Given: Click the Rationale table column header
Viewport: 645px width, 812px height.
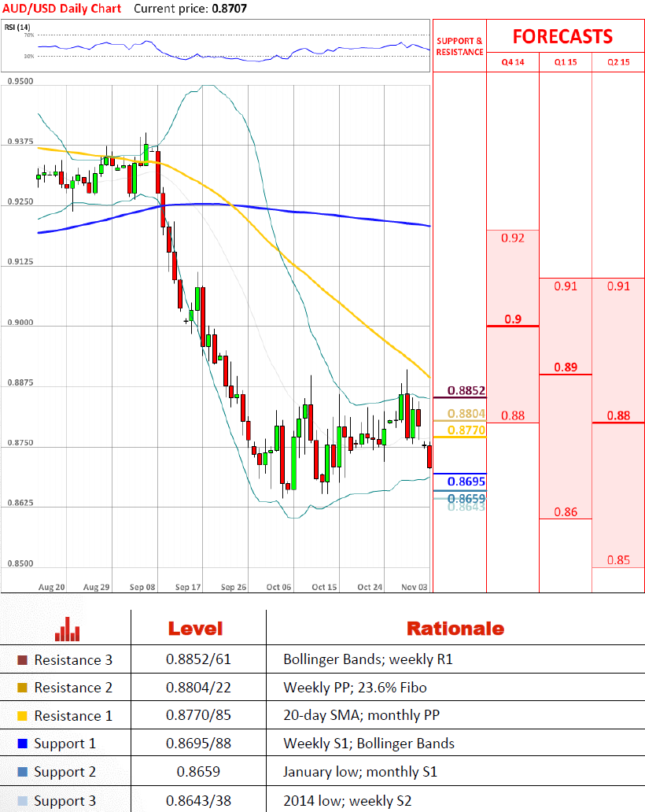Looking at the screenshot, I should tap(455, 629).
